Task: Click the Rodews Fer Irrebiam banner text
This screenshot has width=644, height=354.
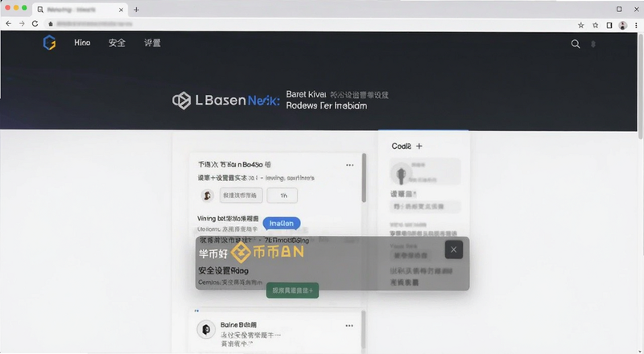Action: point(327,105)
